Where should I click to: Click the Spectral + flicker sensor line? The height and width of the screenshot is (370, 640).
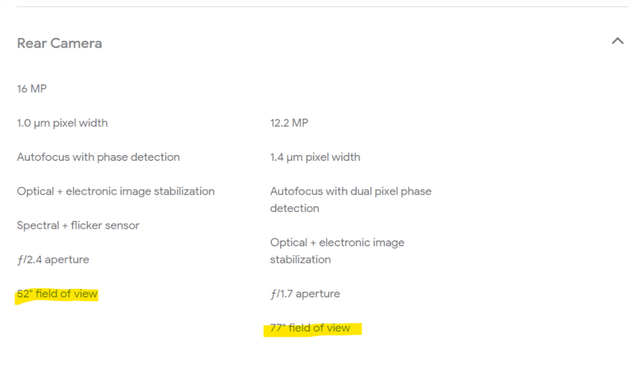78,225
